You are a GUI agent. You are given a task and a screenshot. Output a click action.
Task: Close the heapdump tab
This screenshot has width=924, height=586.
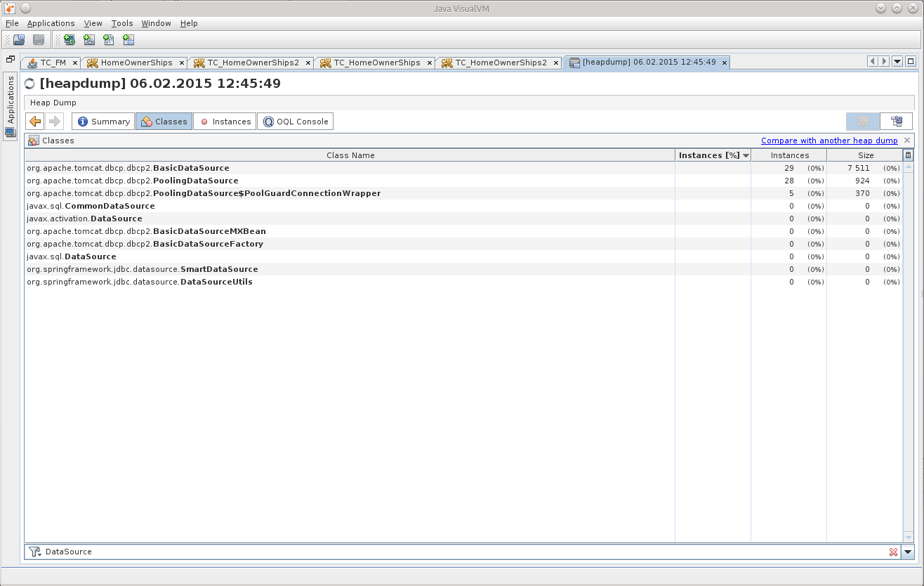tap(725, 63)
